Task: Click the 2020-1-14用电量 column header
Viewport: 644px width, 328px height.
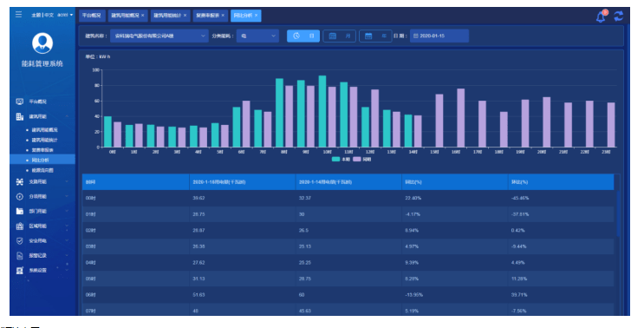Action: [348, 181]
